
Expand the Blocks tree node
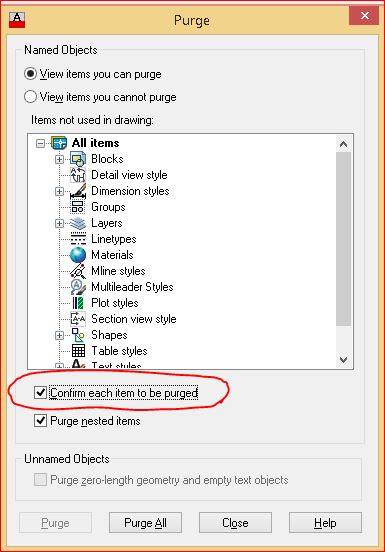click(59, 159)
